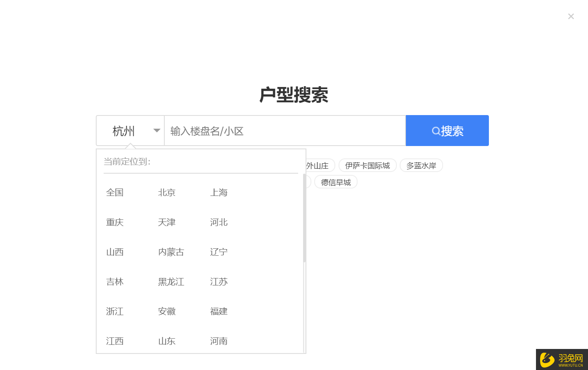Click the 多蓝水岸 suggestion tag

click(421, 165)
